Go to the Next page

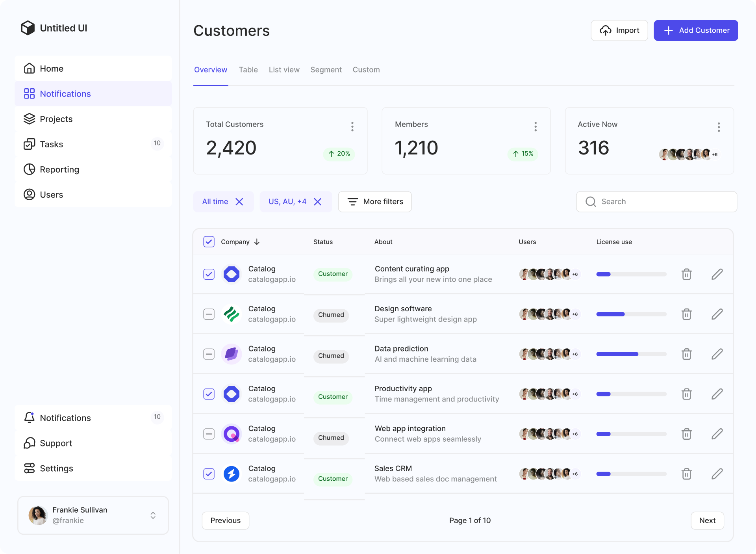tap(707, 521)
